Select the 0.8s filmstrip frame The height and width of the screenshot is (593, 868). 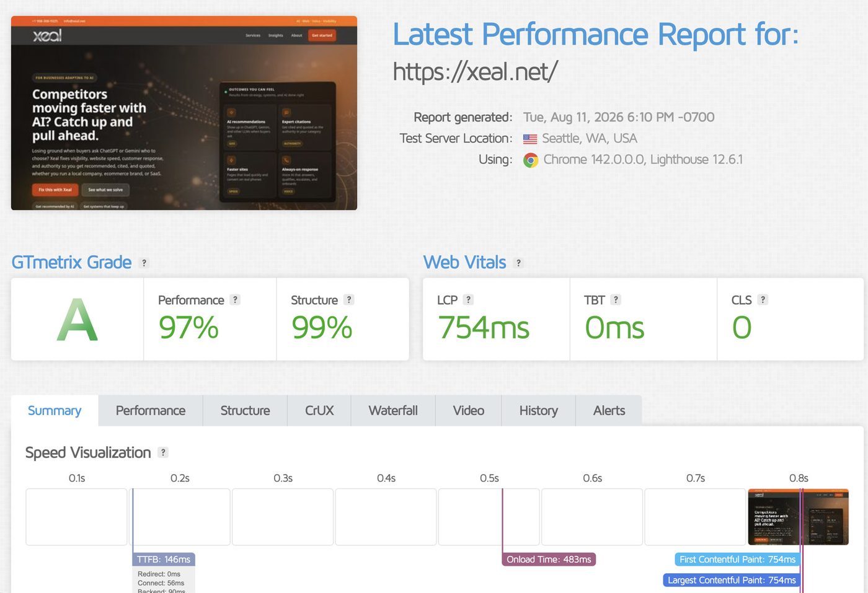[799, 517]
